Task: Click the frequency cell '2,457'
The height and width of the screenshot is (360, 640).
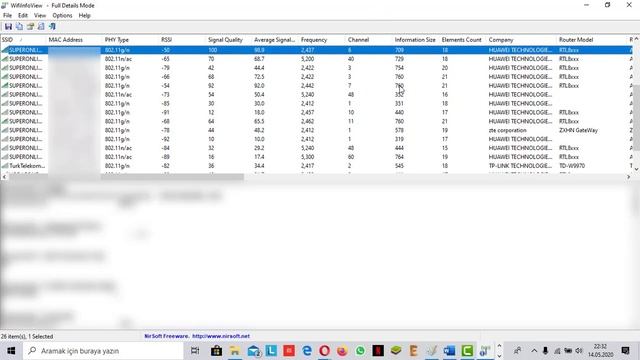Action: (307, 112)
